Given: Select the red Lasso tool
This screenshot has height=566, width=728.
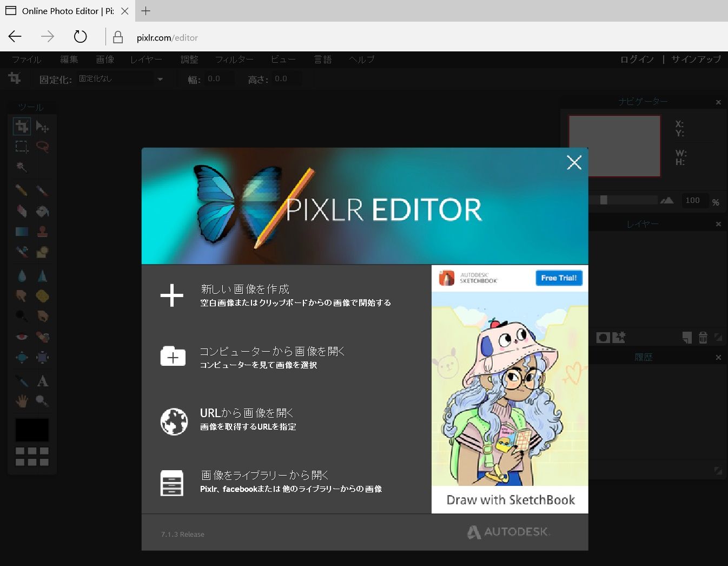Looking at the screenshot, I should [x=42, y=147].
